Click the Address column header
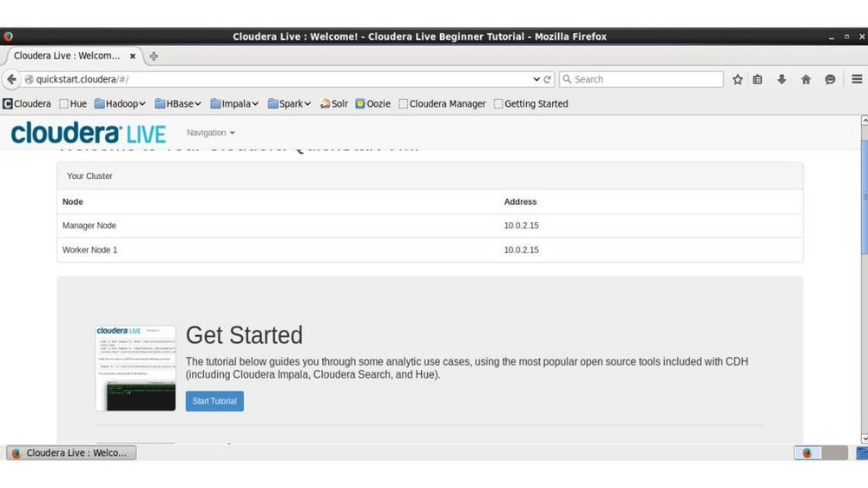 (520, 201)
